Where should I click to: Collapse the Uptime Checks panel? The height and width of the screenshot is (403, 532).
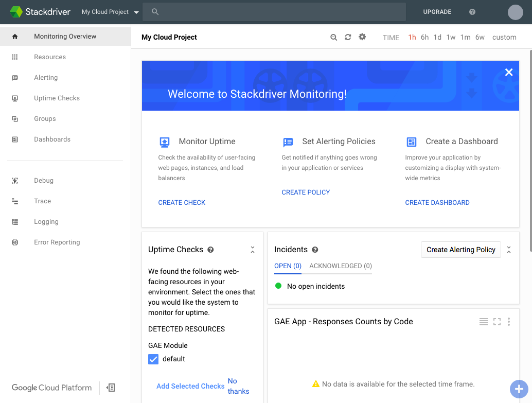[x=253, y=250]
